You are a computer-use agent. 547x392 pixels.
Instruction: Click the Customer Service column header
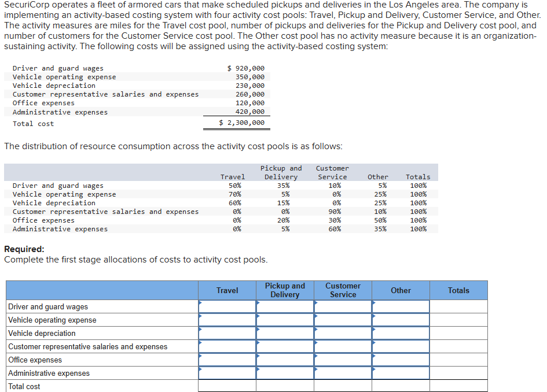(343, 290)
